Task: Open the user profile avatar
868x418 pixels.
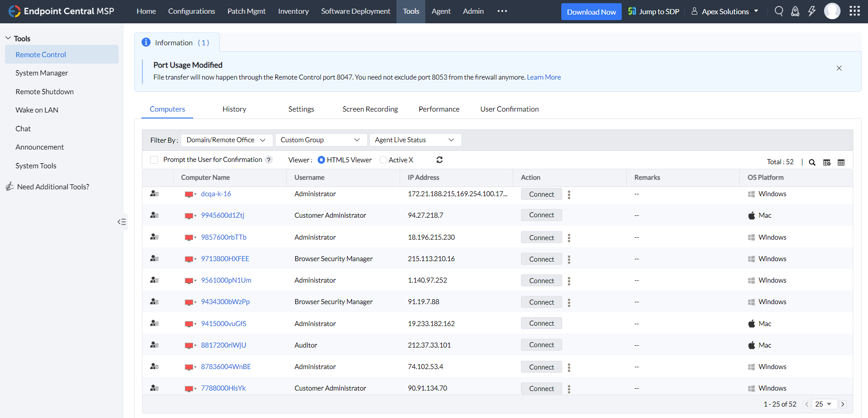Action: (x=832, y=11)
